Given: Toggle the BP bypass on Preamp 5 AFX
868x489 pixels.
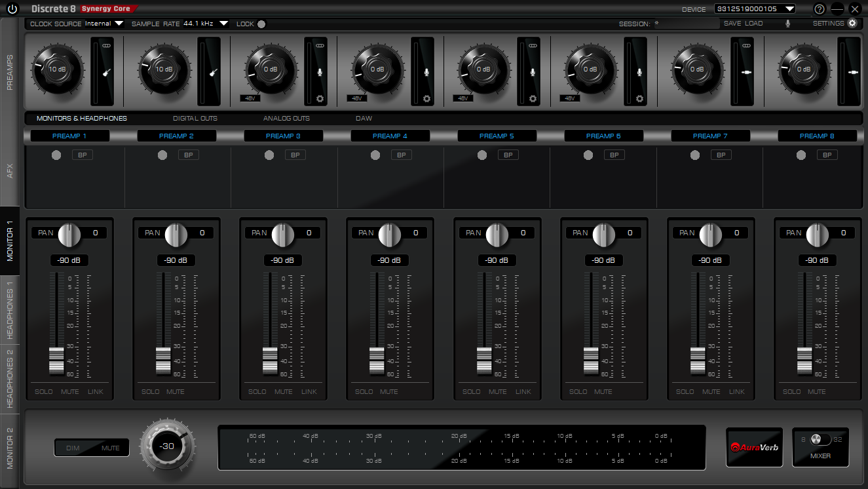Looking at the screenshot, I should click(508, 155).
